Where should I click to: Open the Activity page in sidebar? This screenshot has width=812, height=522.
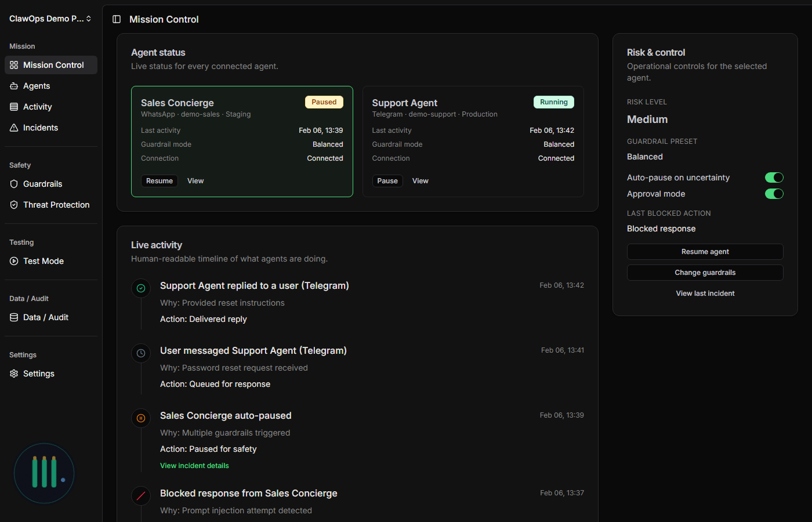pyautogui.click(x=37, y=107)
